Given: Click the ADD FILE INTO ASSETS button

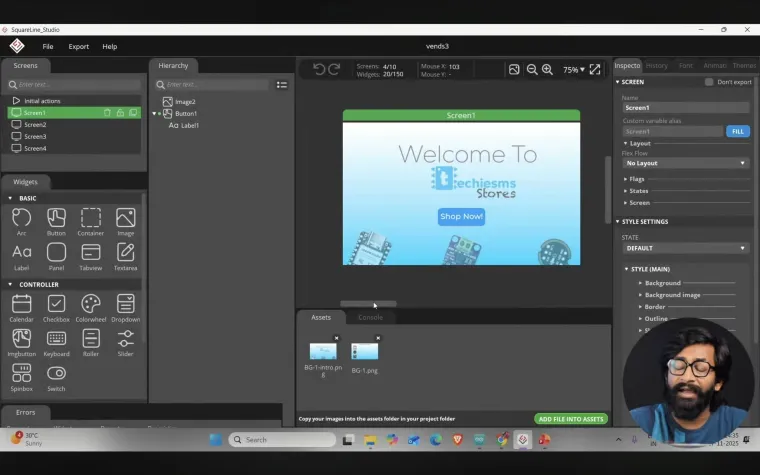Looking at the screenshot, I should (x=570, y=419).
